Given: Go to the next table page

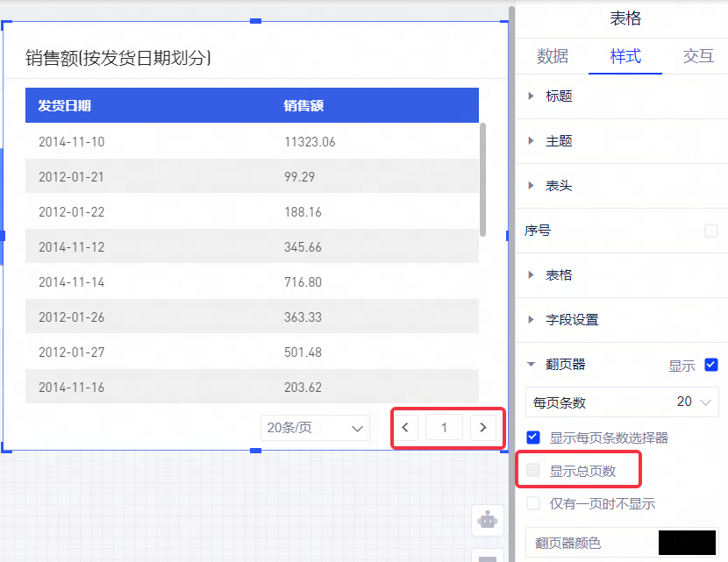Looking at the screenshot, I should pyautogui.click(x=483, y=428).
